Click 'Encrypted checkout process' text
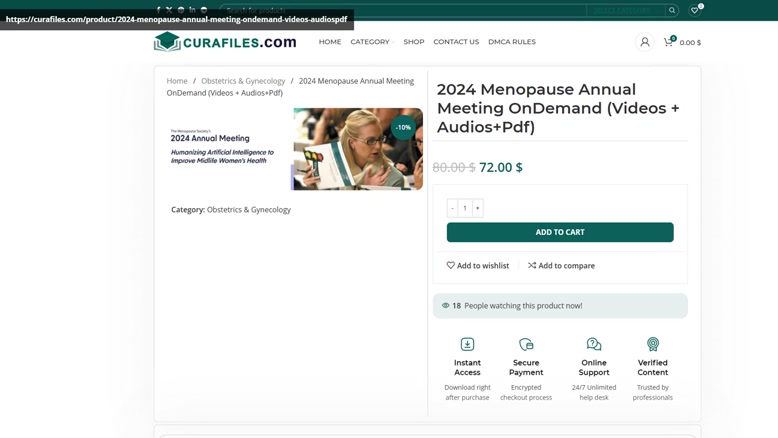Viewport: 778px width, 438px height. [x=526, y=392]
